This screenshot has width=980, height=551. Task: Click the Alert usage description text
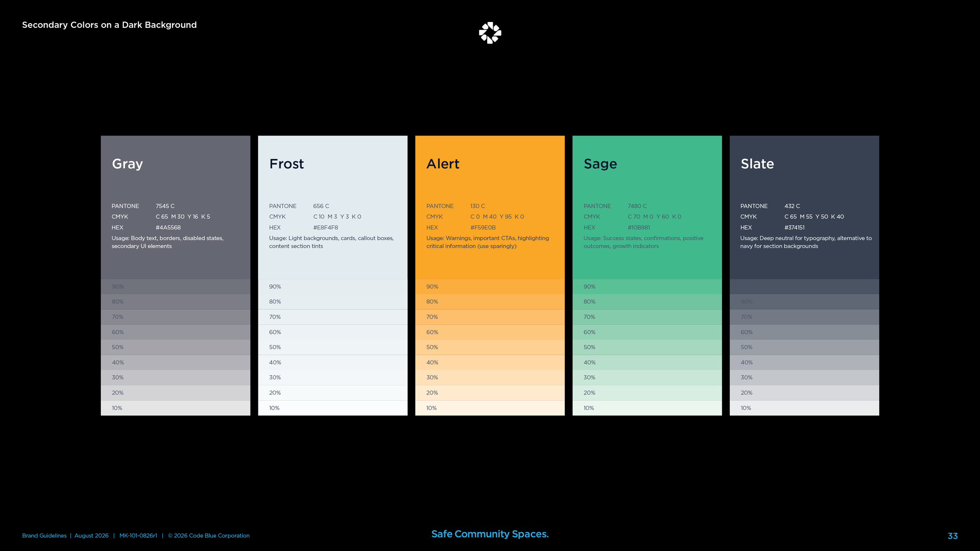click(488, 242)
